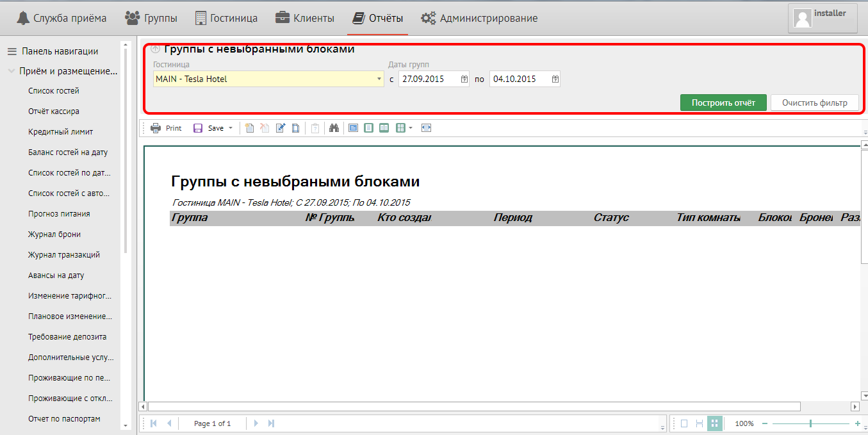Screen dimensions: 868x435
Task: Click the Построить отчёт button
Action: [x=723, y=103]
